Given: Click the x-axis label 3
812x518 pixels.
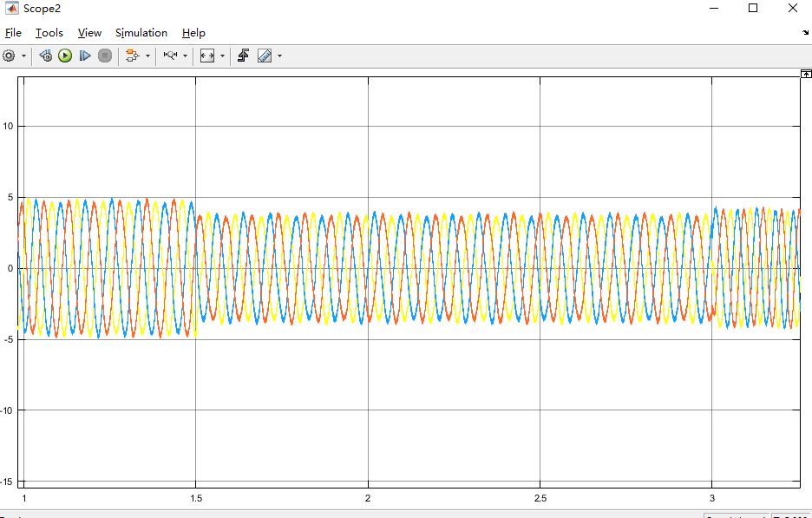Looking at the screenshot, I should point(712,498).
